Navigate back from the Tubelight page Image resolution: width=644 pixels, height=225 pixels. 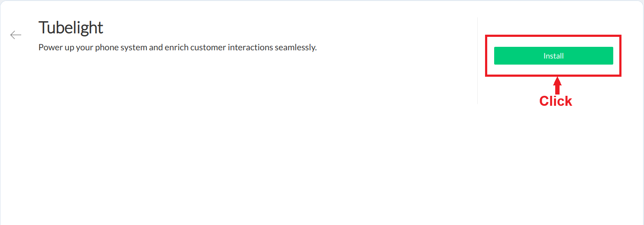pos(16,35)
